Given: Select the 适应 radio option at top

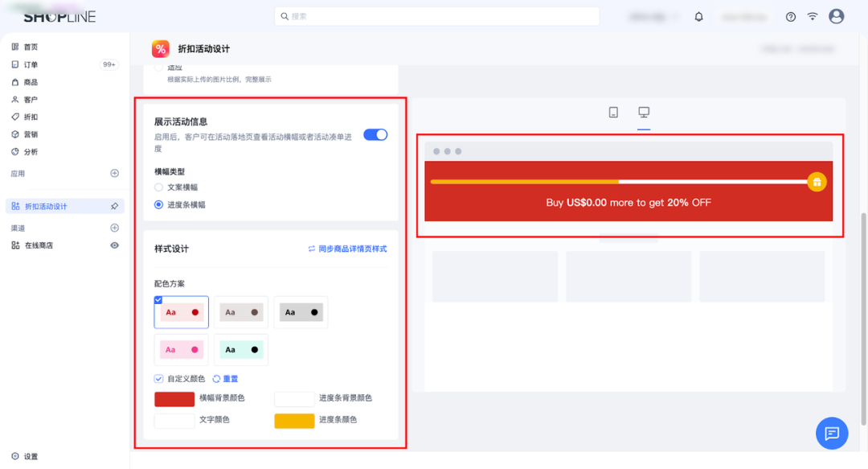Looking at the screenshot, I should [x=159, y=67].
